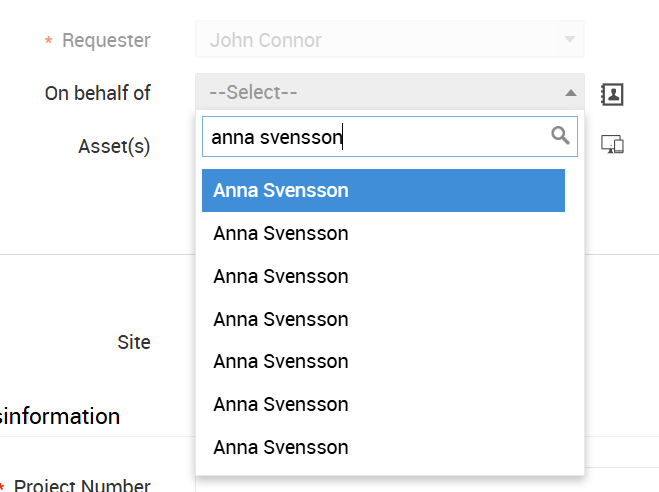Click the magnifier icon in the search box

[560, 136]
